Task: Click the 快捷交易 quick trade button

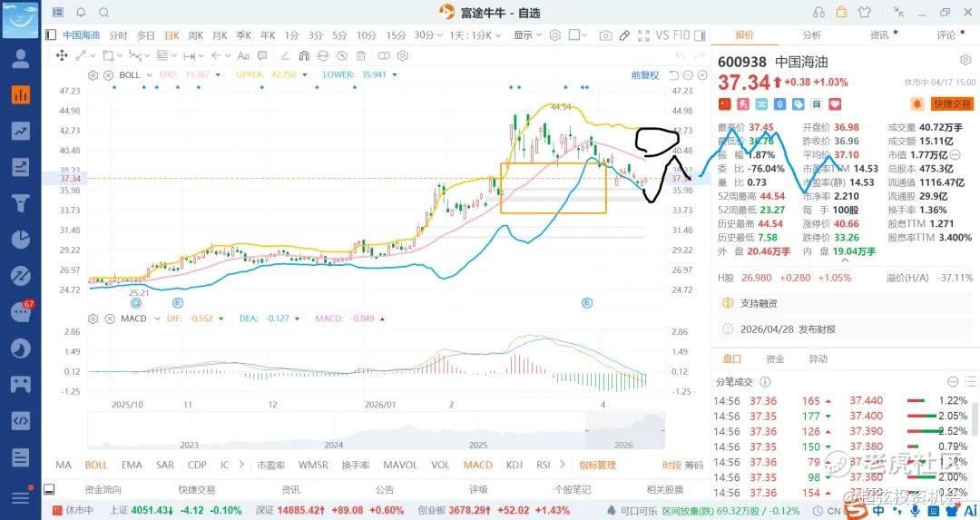Action: tap(952, 103)
